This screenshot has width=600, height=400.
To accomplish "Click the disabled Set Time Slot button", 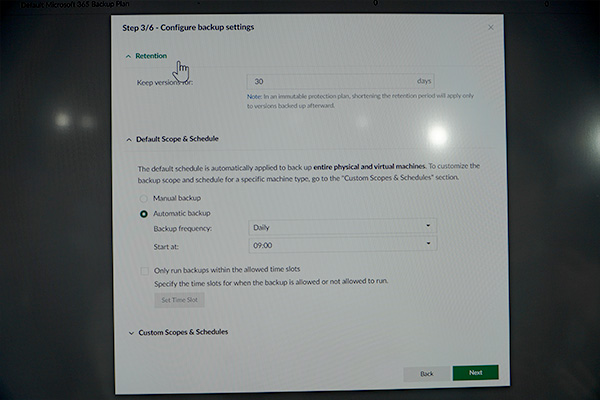I will click(x=179, y=300).
